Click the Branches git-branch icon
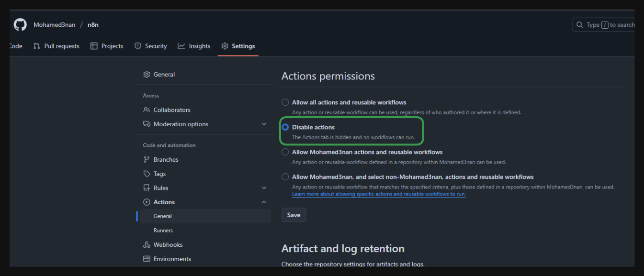 tap(147, 159)
